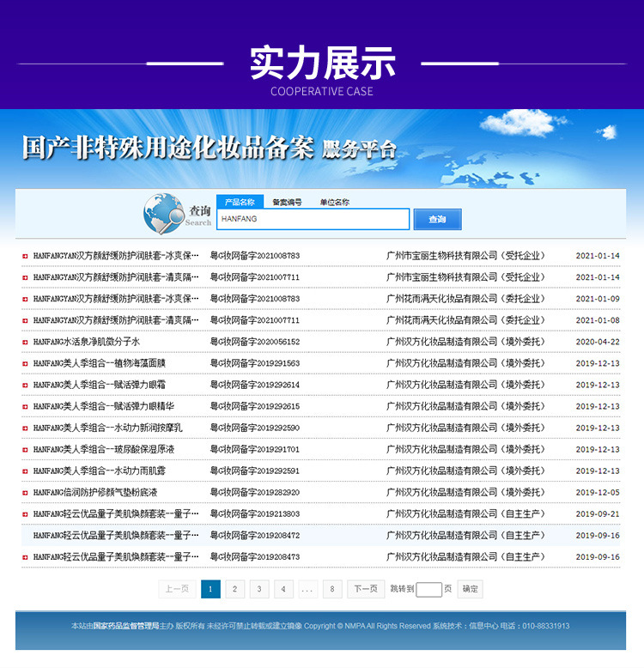Click the date 2020-04-22
The width and height of the screenshot is (644, 668).
tap(598, 342)
